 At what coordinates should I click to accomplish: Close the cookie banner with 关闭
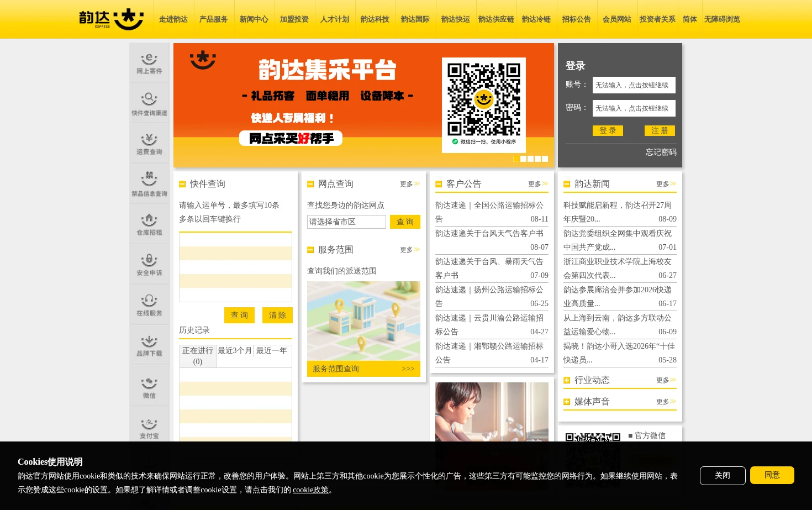click(723, 476)
